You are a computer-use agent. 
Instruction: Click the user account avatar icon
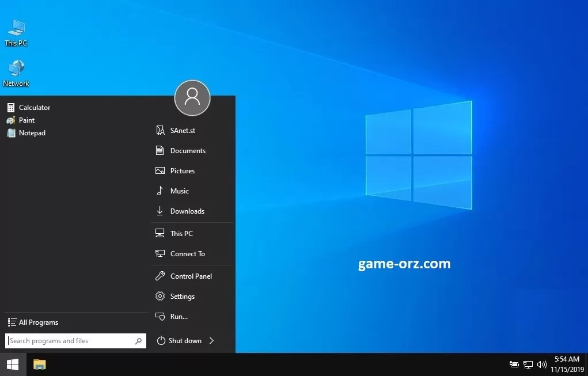coord(192,98)
